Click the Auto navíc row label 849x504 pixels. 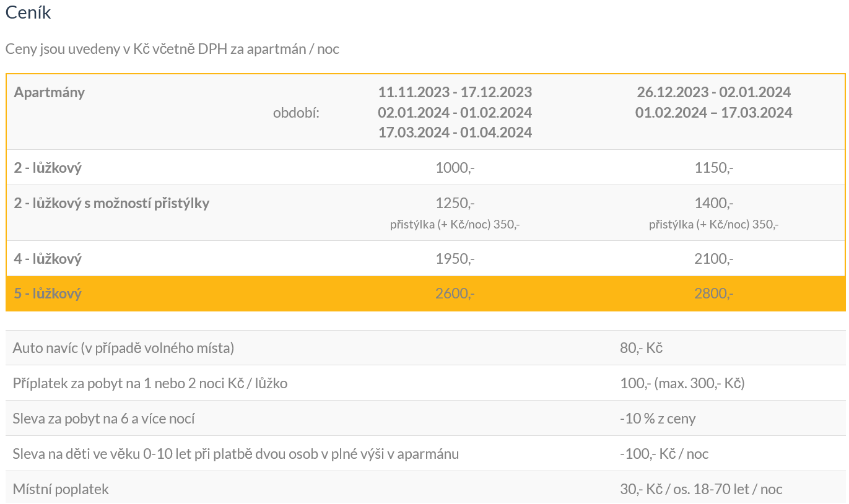pyautogui.click(x=123, y=348)
